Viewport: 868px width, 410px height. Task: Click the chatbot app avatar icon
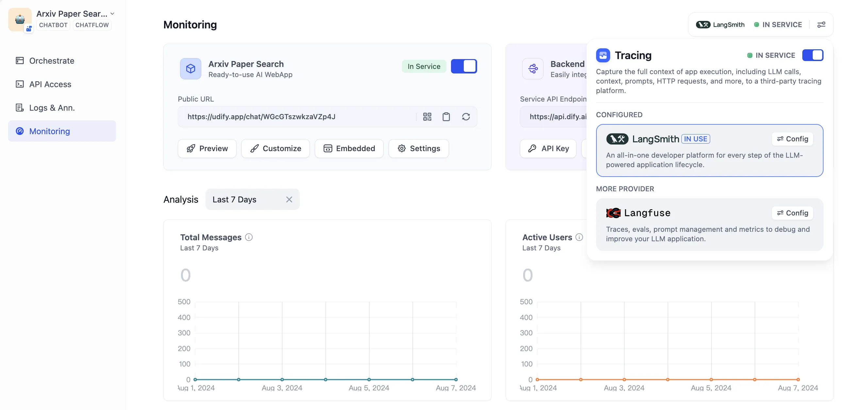point(20,20)
